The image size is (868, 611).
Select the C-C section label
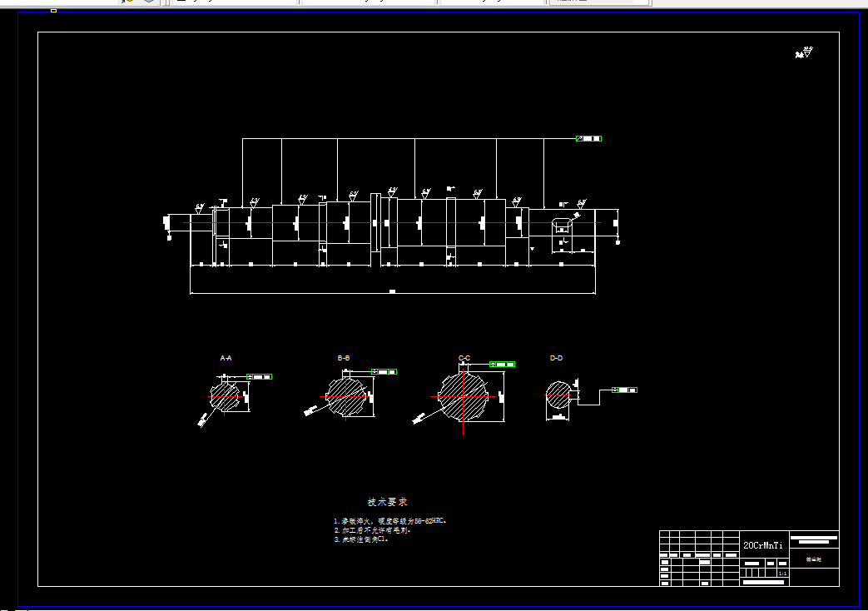(464, 358)
